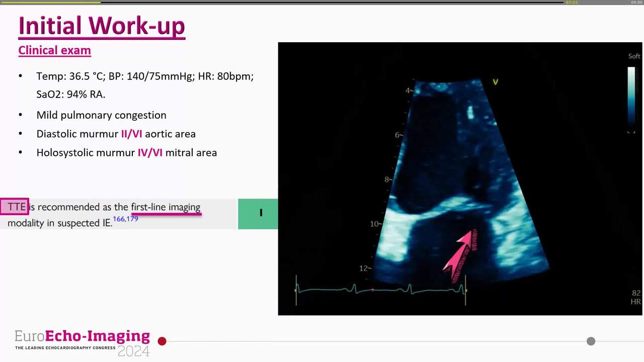Click the 12 depth marker on ultrasound scale

[x=364, y=268]
